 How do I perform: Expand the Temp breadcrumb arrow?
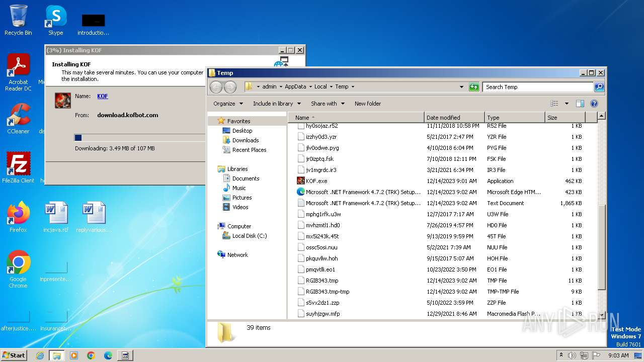tap(353, 87)
